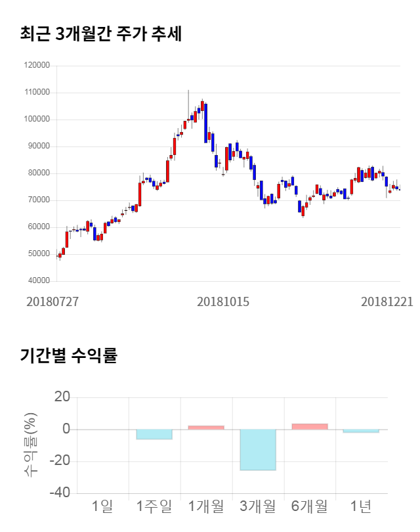The image size is (420, 532).
Task: Click the blue 1년 return bar
Action: [x=361, y=431]
